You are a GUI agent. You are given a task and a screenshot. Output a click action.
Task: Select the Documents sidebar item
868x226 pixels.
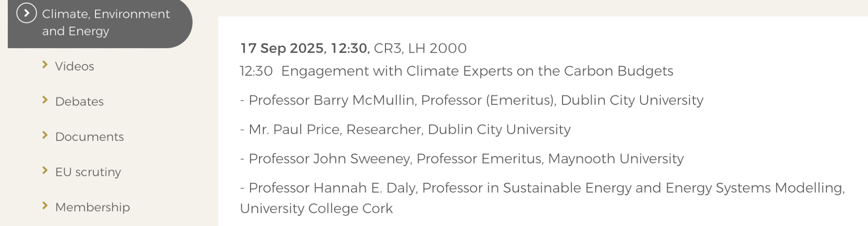click(x=89, y=136)
